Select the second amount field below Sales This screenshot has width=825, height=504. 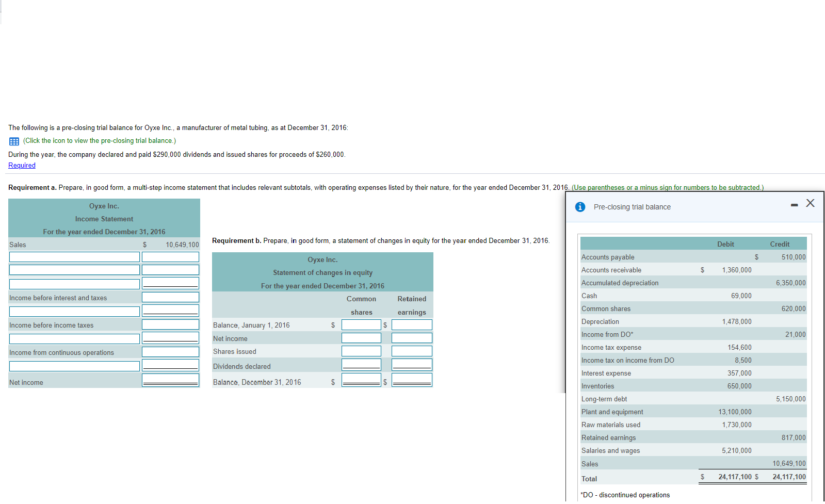[x=170, y=270]
